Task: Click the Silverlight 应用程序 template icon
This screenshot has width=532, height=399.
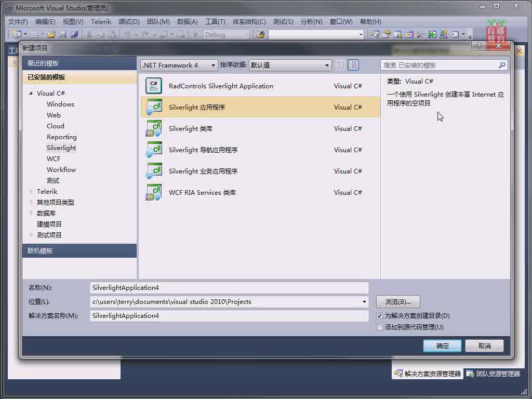Action: 154,107
